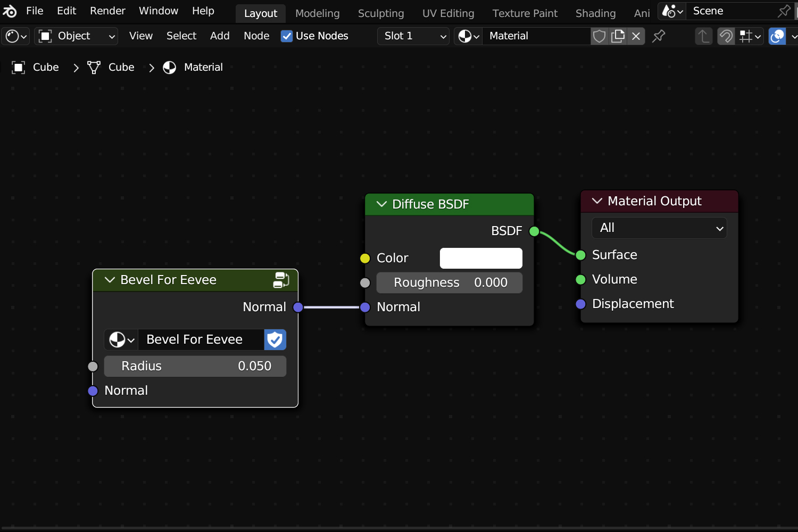Click the yellow Color input socket
This screenshot has height=532, width=798.
point(365,259)
